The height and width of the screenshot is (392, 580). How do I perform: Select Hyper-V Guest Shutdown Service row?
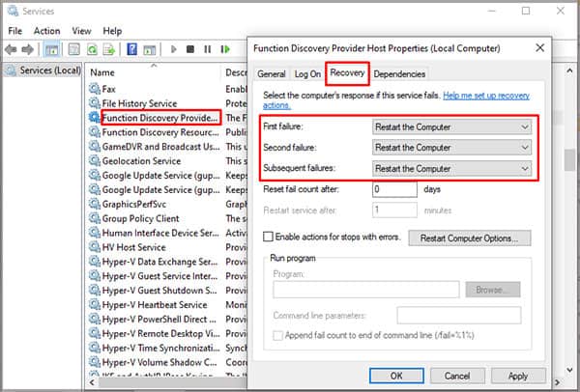pos(159,291)
